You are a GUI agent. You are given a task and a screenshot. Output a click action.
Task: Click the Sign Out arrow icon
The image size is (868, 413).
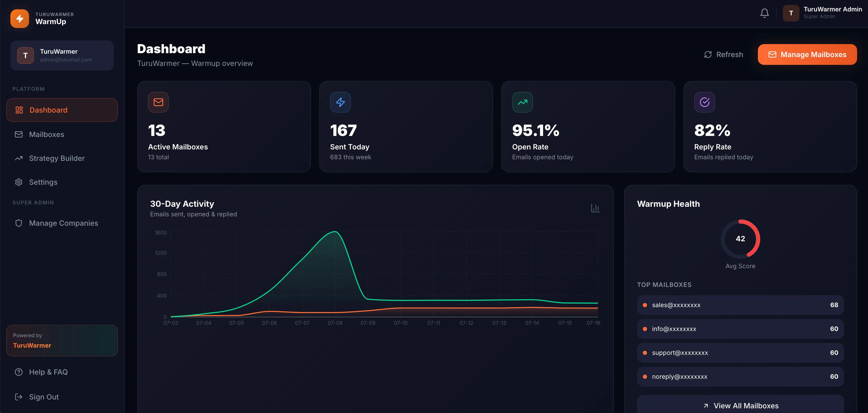[x=18, y=397]
